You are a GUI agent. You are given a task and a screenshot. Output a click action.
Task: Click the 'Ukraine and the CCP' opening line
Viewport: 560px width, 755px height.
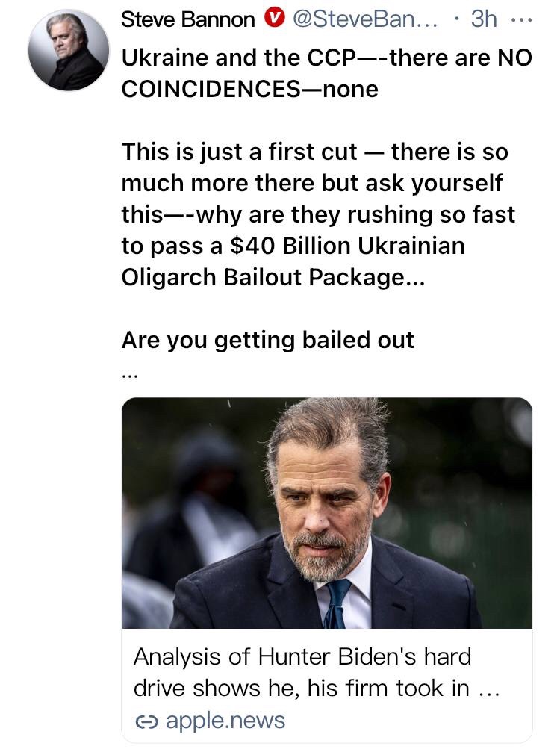point(326,58)
